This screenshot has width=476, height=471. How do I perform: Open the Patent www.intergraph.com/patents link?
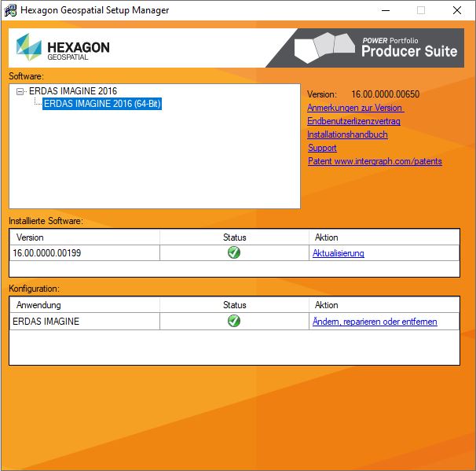pos(375,161)
